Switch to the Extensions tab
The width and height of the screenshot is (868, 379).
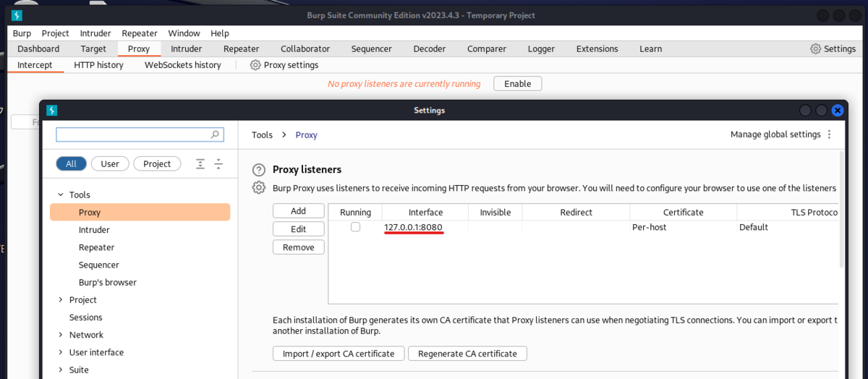coord(597,48)
